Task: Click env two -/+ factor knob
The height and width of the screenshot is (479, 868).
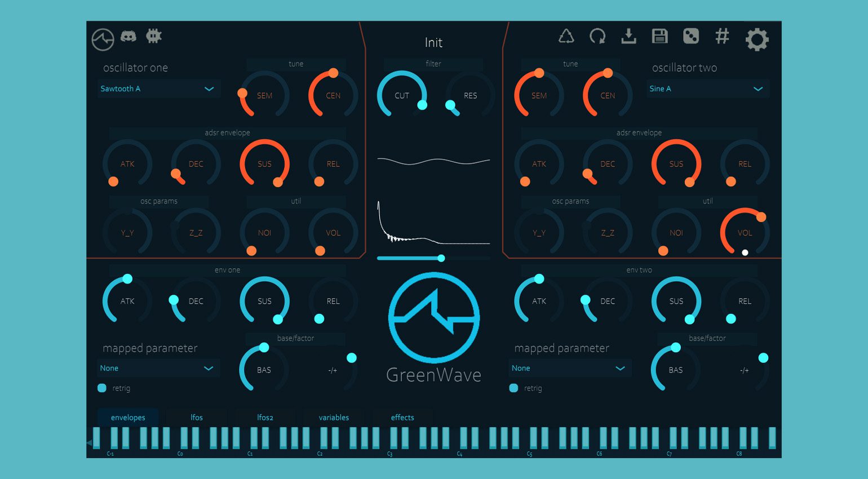Action: [744, 370]
